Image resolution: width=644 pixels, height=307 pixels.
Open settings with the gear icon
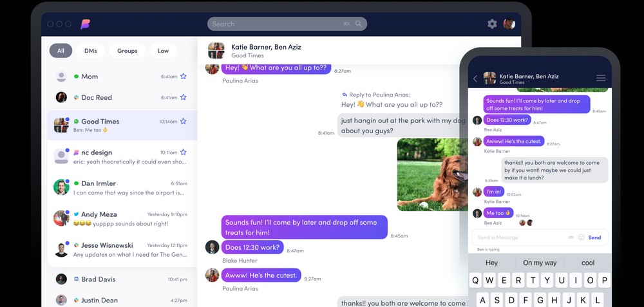click(x=492, y=24)
